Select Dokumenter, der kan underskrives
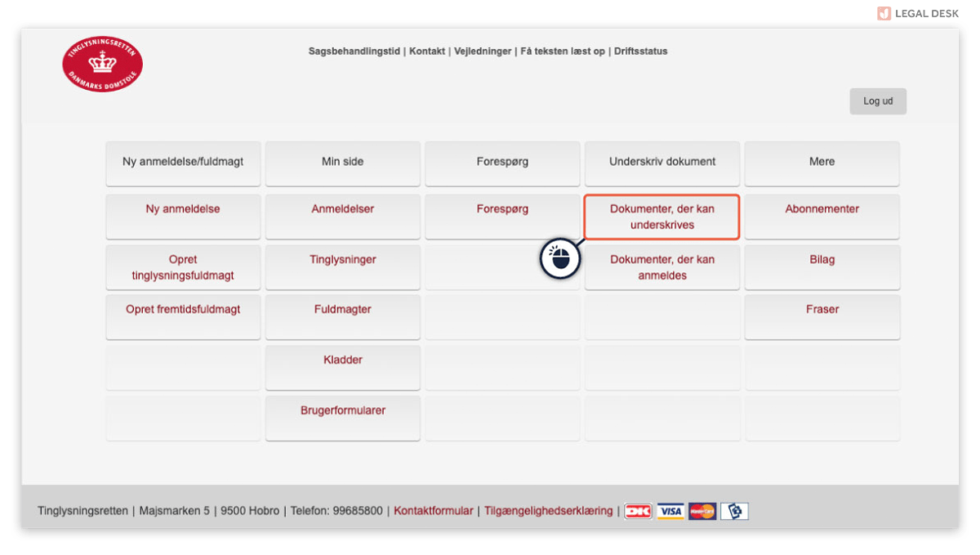Viewport: 980px width, 555px height. pyautogui.click(x=662, y=217)
